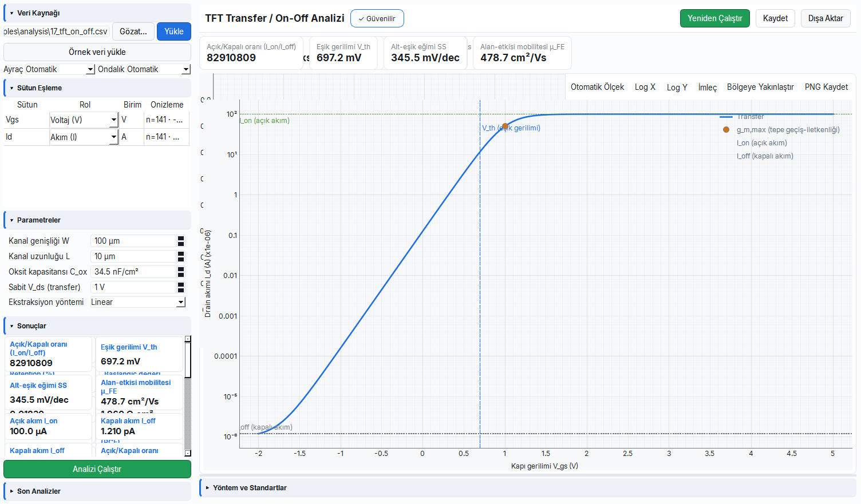This screenshot has width=861, height=504.
Task: Click the Güvenilir status badge
Action: click(377, 18)
